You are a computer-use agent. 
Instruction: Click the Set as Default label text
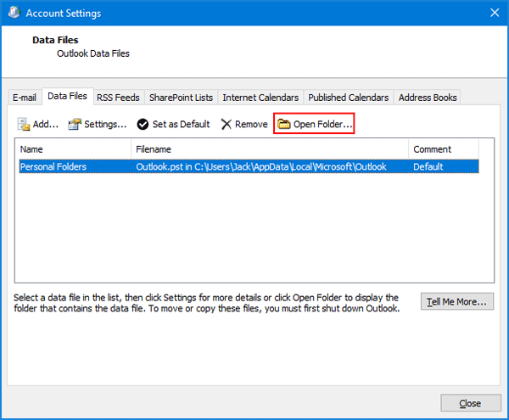click(x=182, y=124)
